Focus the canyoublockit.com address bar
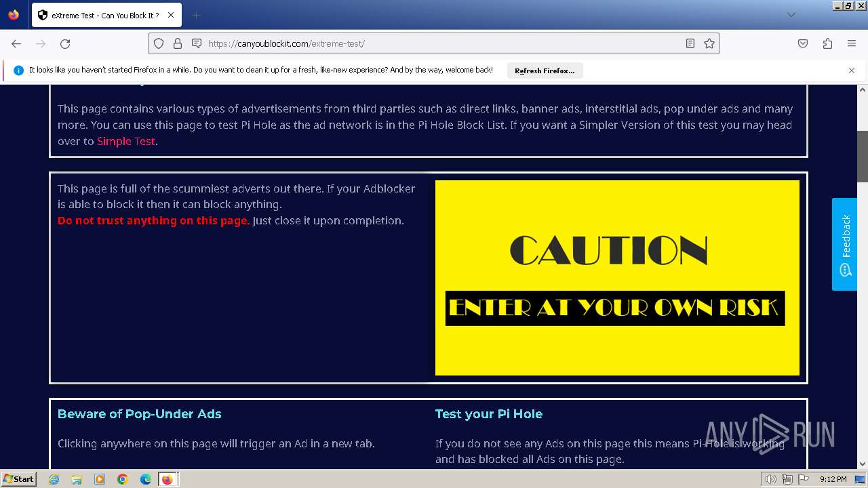The height and width of the screenshot is (488, 868). click(x=434, y=43)
